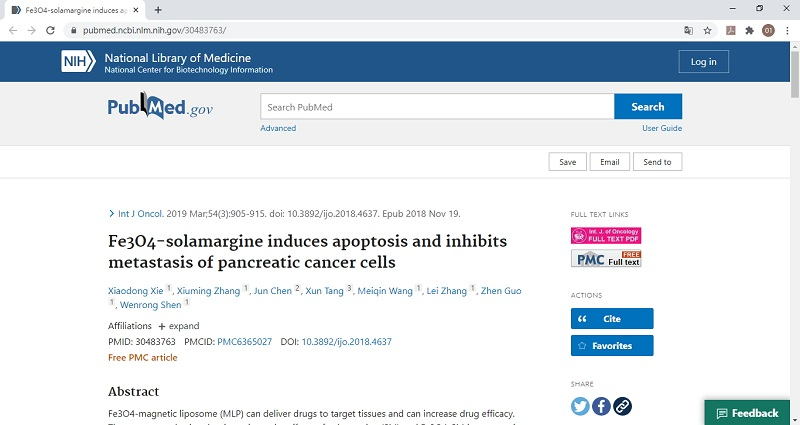The image size is (800, 425).
Task: Open the Advanced search link
Action: [x=278, y=128]
